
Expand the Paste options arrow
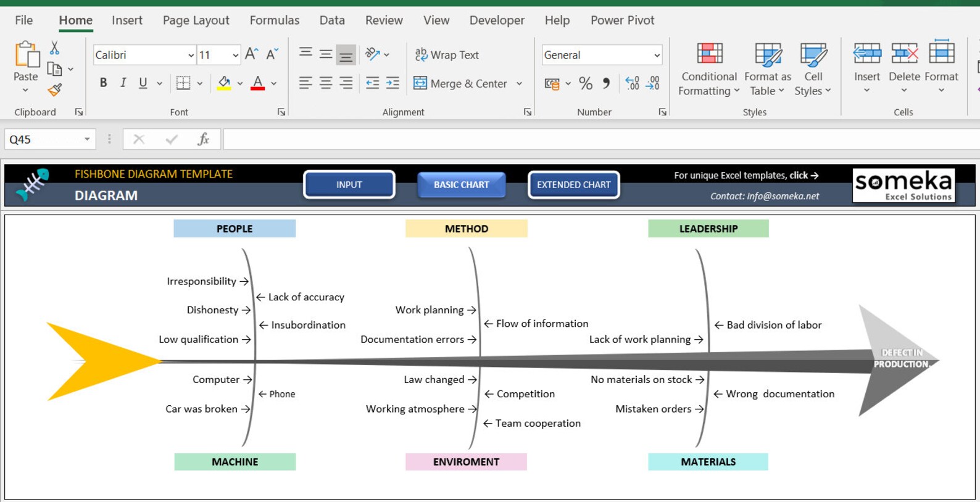(x=25, y=90)
